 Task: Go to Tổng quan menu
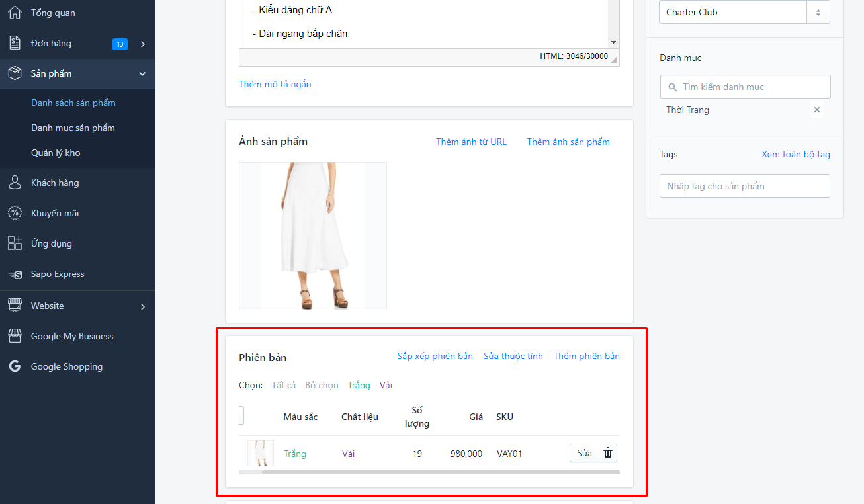coord(53,13)
